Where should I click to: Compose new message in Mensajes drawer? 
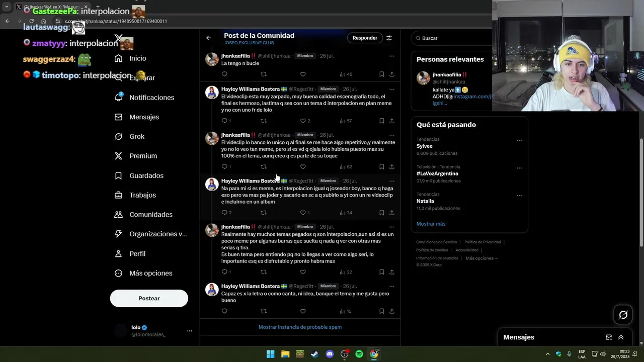609,337
